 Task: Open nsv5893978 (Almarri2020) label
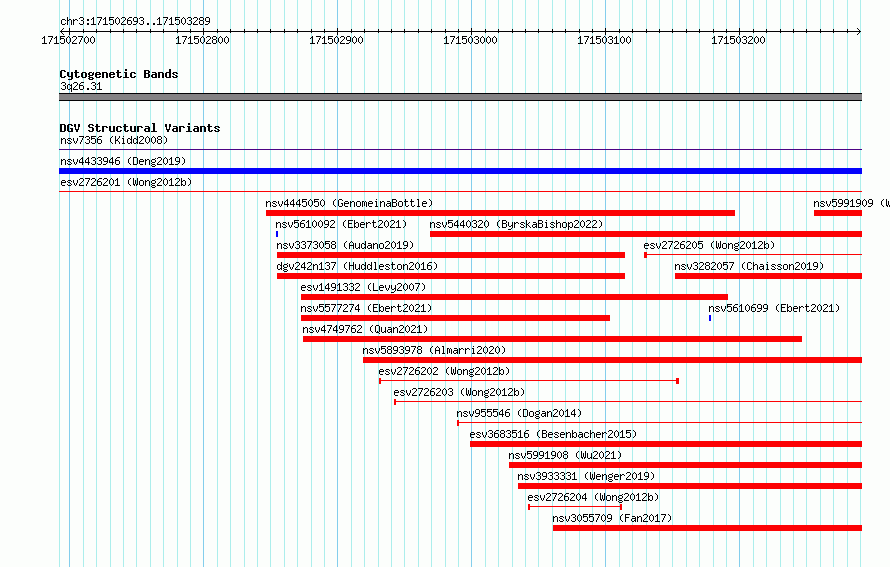coord(434,350)
